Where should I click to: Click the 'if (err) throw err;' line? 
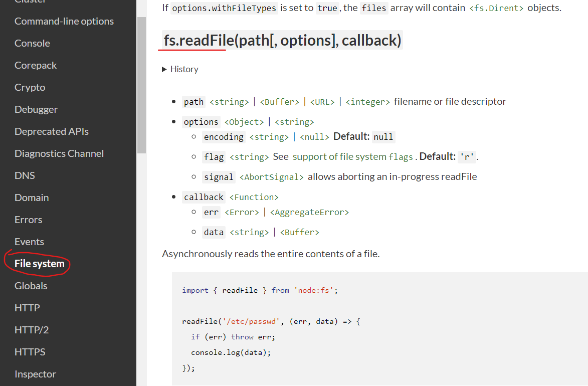[233, 337]
